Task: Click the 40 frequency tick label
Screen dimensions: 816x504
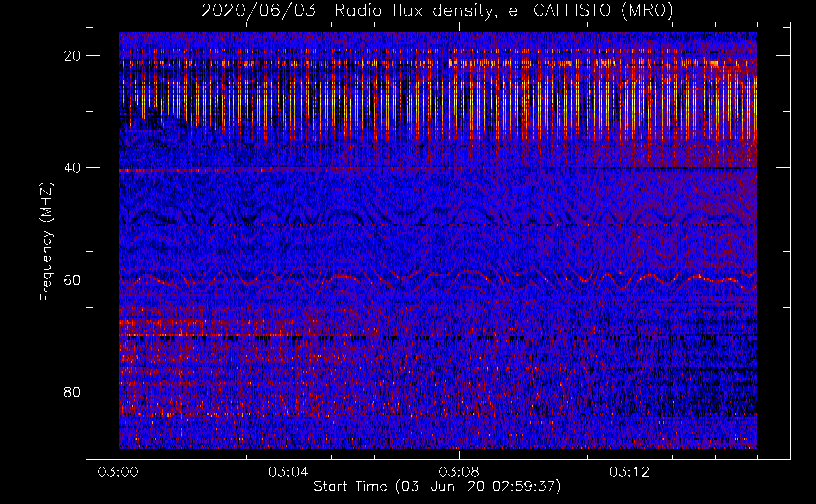Action: pos(73,168)
